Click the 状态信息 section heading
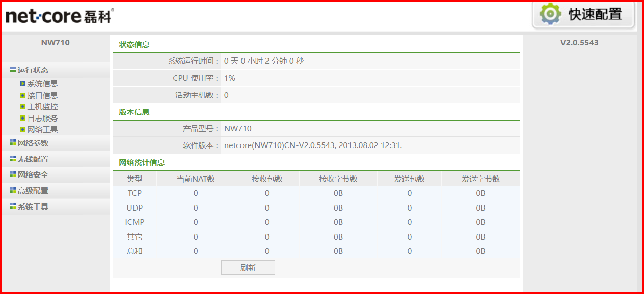 (x=134, y=44)
